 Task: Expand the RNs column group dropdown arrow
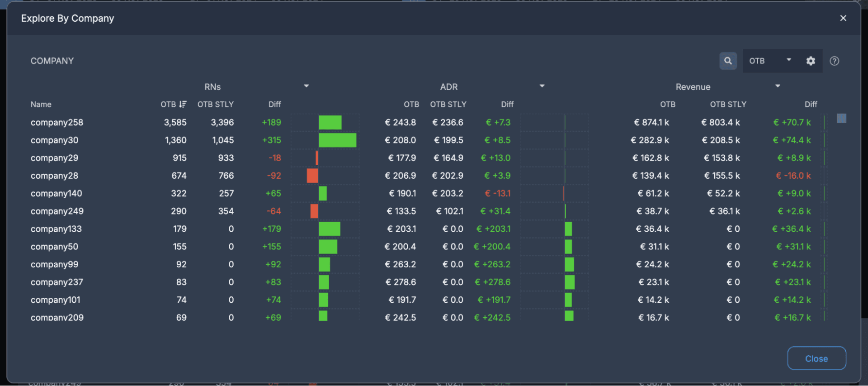(306, 86)
